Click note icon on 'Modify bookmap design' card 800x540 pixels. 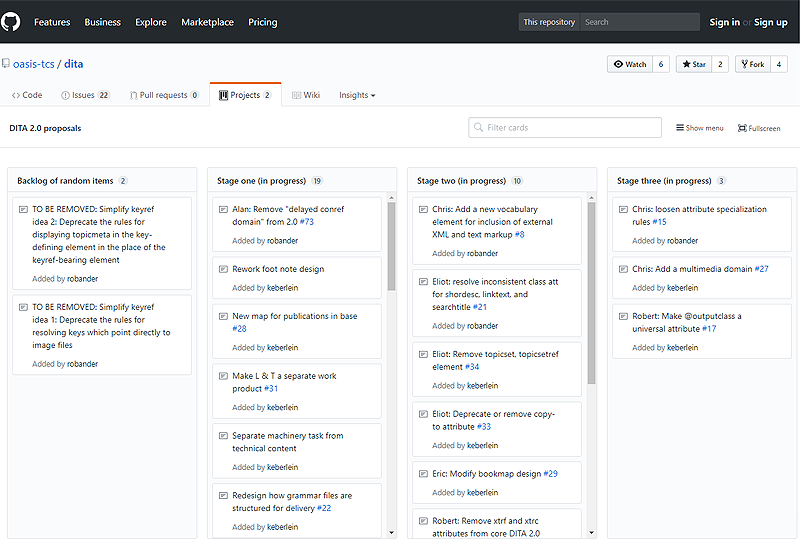[x=423, y=474]
